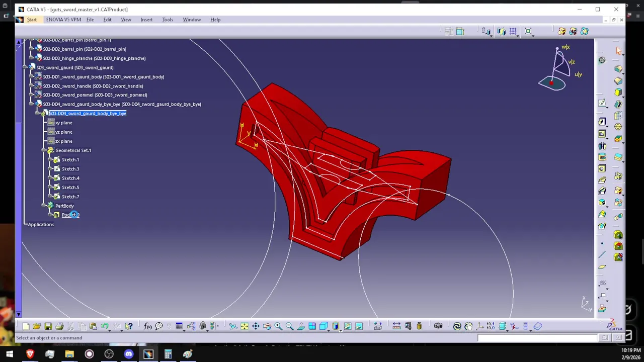644x362 pixels.
Task: Open the Sketcher tool icon
Action: 602,103
